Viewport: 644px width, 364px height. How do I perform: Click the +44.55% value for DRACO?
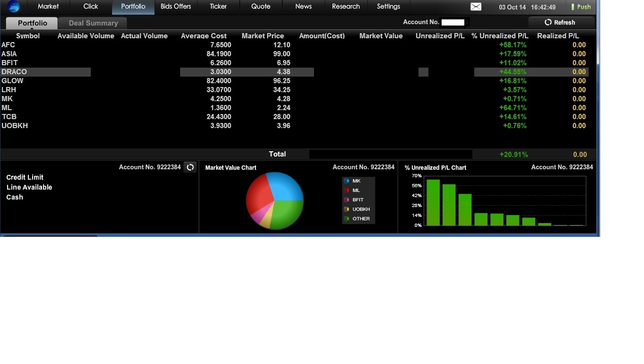(513, 72)
